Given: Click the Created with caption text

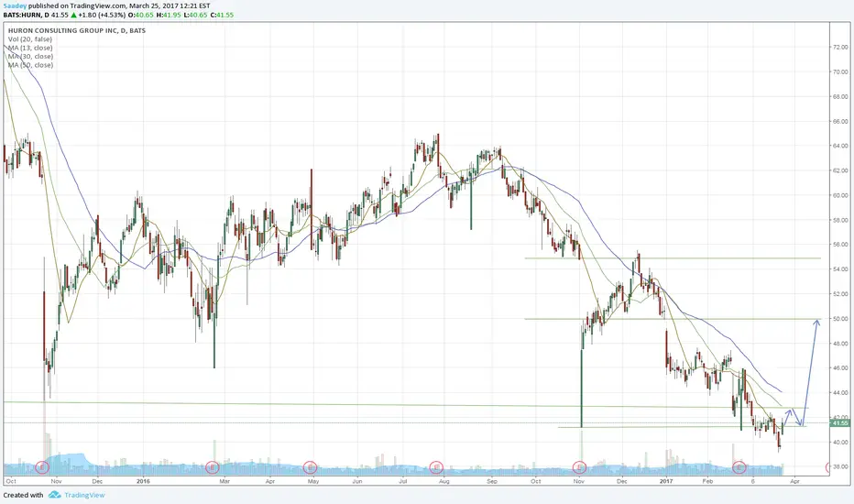Looking at the screenshot, I should [x=24, y=495].
